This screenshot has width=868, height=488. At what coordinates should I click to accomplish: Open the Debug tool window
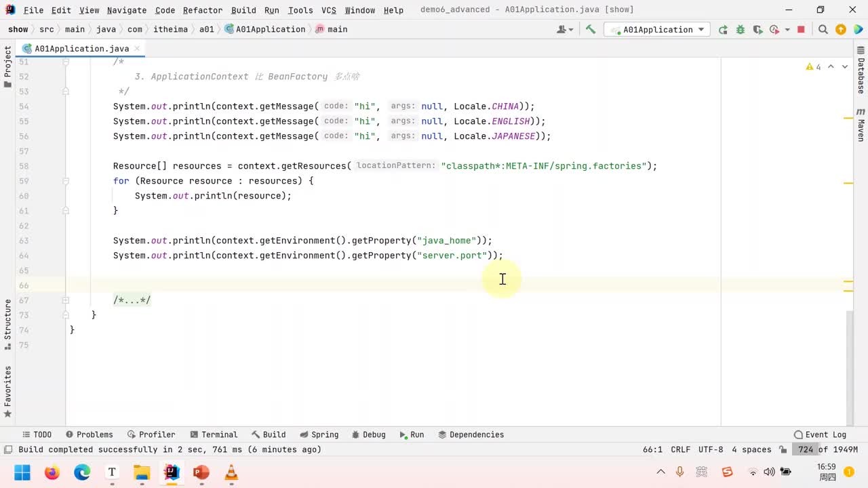point(368,434)
